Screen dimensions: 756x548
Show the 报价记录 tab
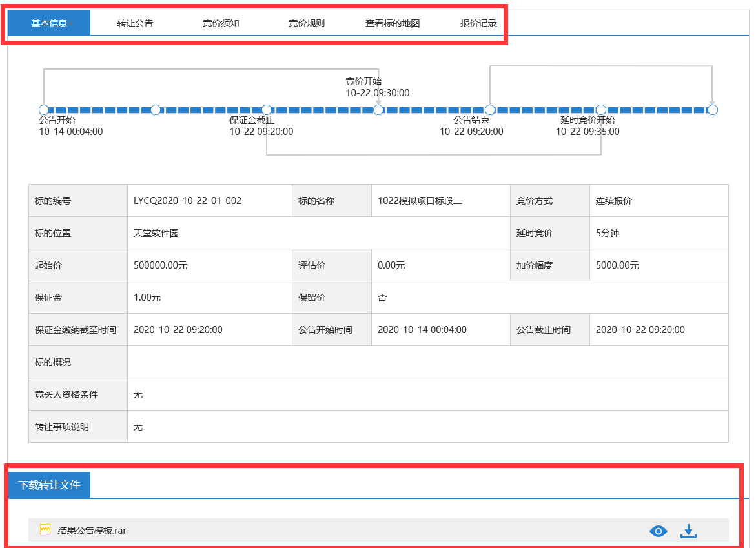coord(478,24)
